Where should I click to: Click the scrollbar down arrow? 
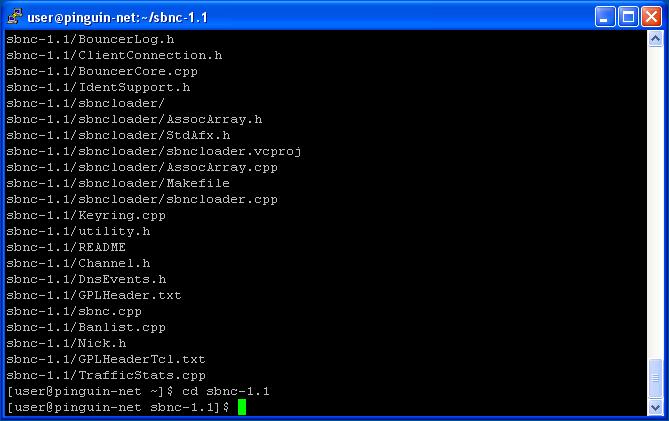(x=655, y=407)
